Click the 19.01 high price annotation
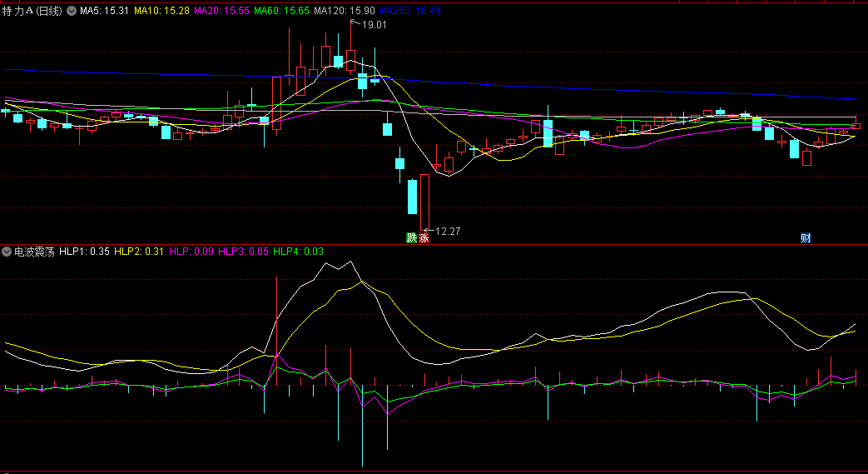Viewport: 868px width, 474px height. tap(374, 25)
